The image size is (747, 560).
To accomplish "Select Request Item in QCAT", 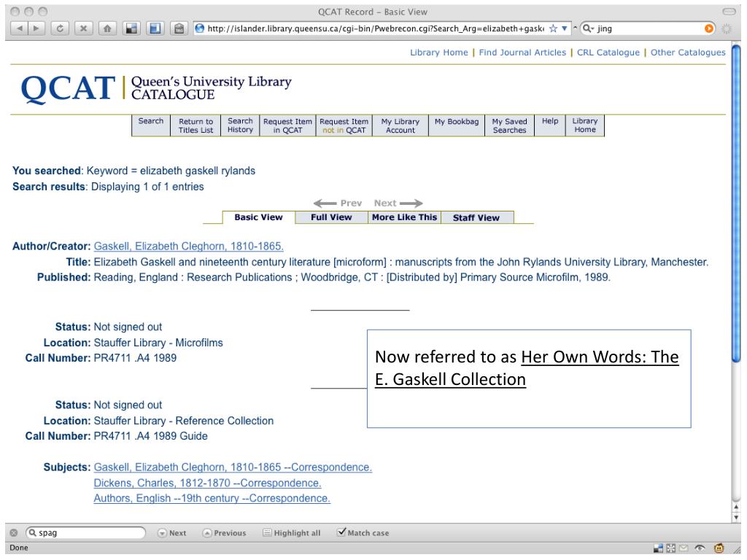I will point(287,125).
